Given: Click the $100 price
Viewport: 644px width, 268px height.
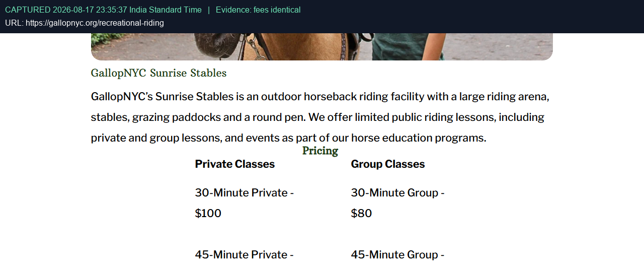Looking at the screenshot, I should click(208, 214).
